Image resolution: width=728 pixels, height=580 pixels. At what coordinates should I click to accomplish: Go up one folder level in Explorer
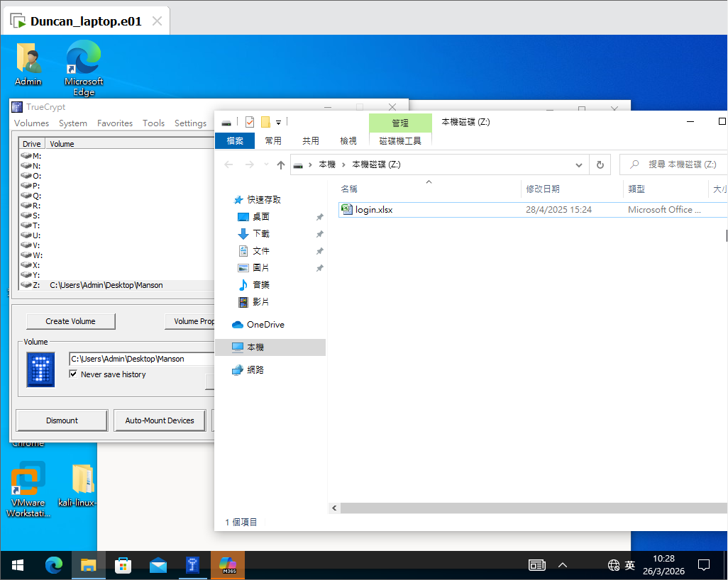[x=280, y=164]
